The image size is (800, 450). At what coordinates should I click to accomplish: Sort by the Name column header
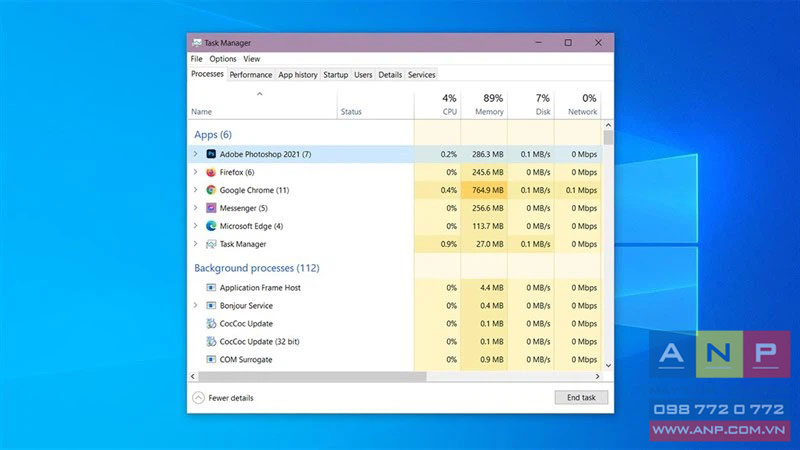pos(262,105)
